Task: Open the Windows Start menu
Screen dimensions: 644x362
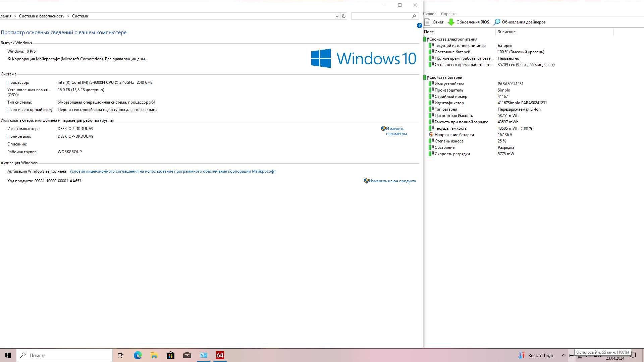Action: coord(8,355)
